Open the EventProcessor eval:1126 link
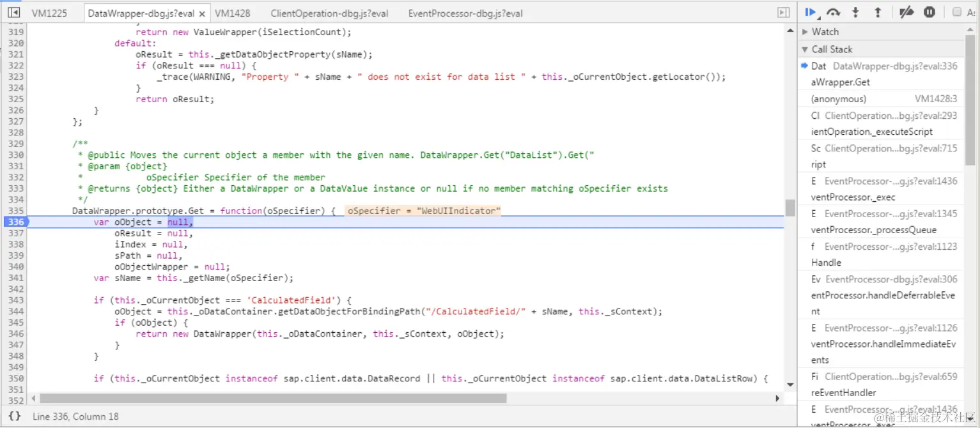980x428 pixels. (x=891, y=328)
